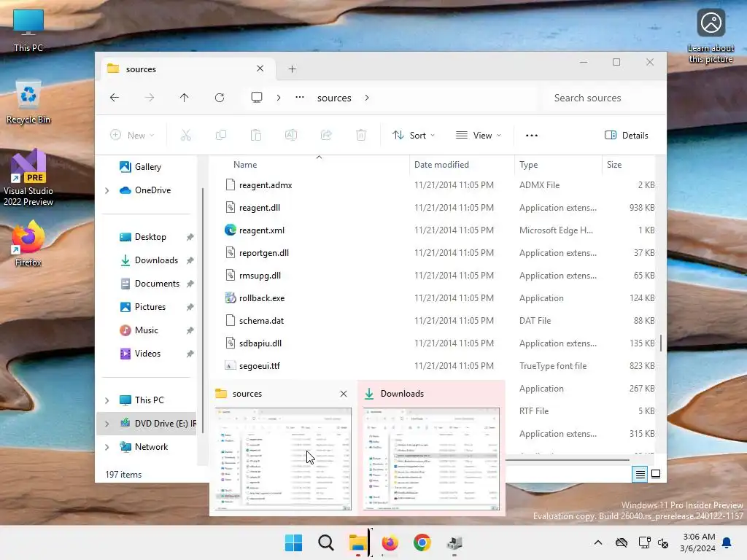Click the file list horizontal scrollbar
Image resolution: width=747 pixels, height=560 pixels.
[567, 460]
